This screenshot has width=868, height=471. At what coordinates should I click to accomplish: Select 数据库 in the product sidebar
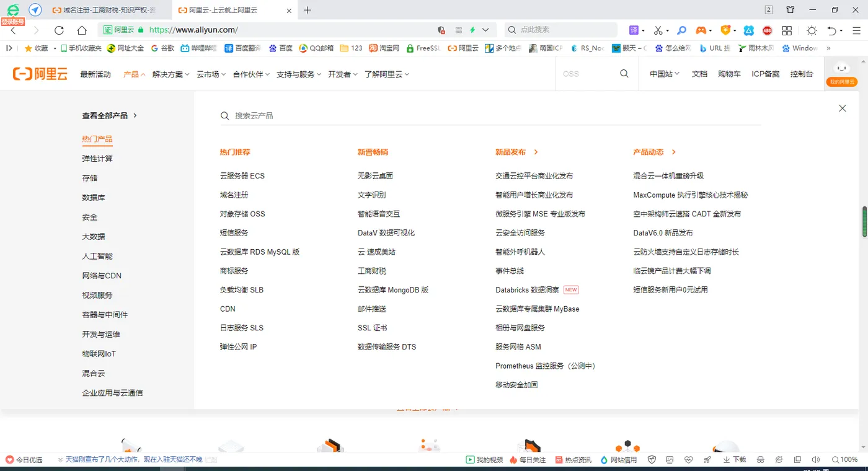point(94,198)
